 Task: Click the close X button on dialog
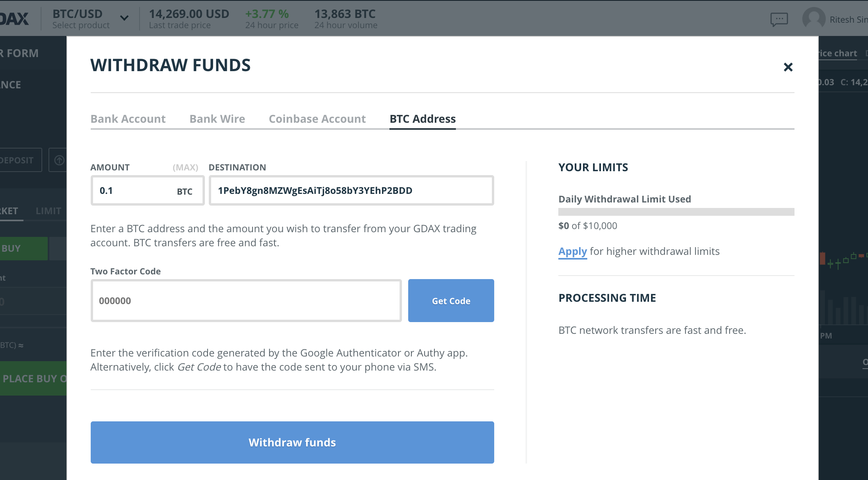point(788,67)
